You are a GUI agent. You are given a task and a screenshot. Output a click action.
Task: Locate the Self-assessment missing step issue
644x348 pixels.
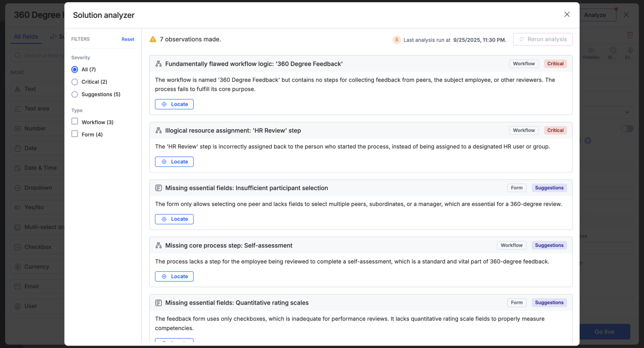point(174,276)
